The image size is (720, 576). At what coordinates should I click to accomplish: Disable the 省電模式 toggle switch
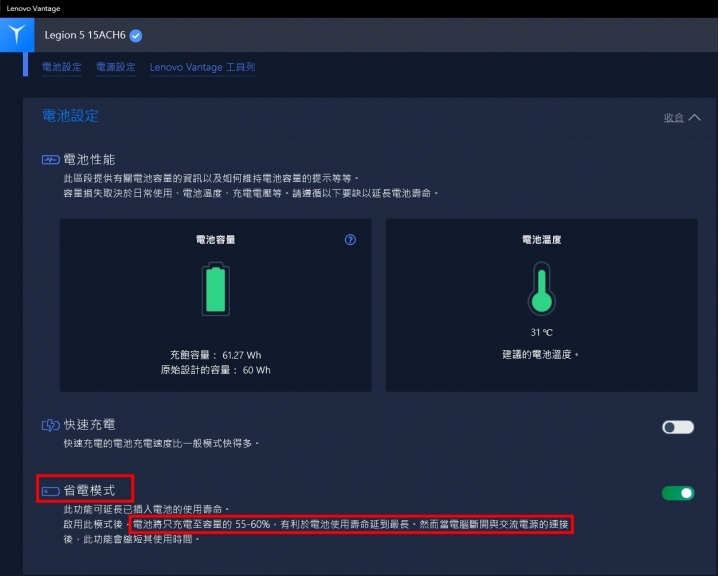tap(678, 493)
